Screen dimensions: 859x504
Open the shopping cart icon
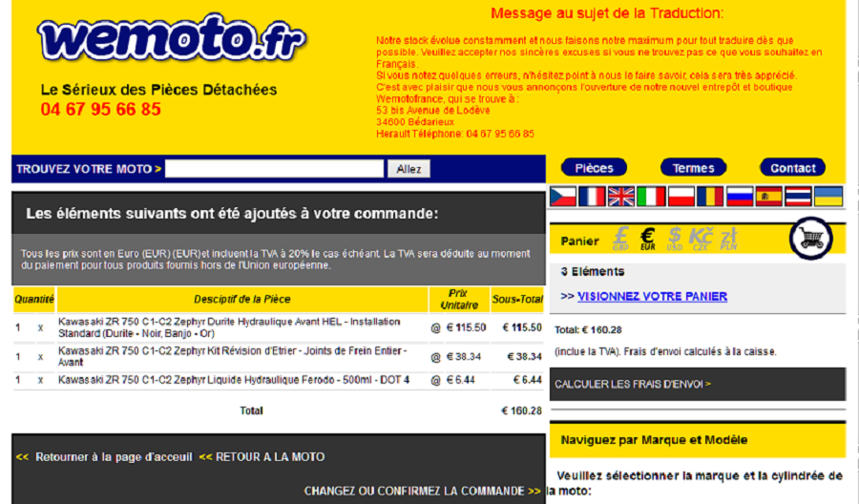tap(811, 239)
